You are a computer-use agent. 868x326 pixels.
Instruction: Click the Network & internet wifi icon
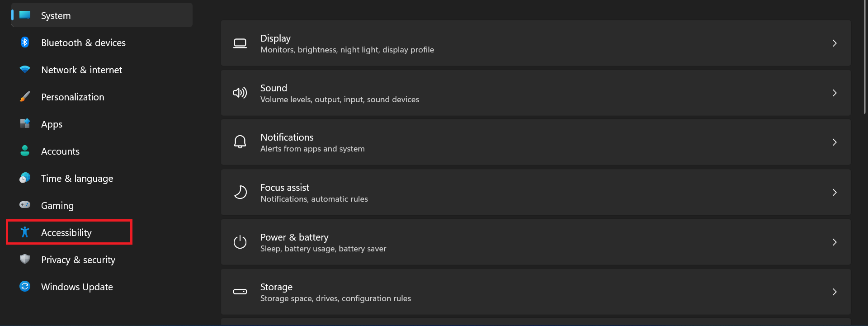point(25,70)
